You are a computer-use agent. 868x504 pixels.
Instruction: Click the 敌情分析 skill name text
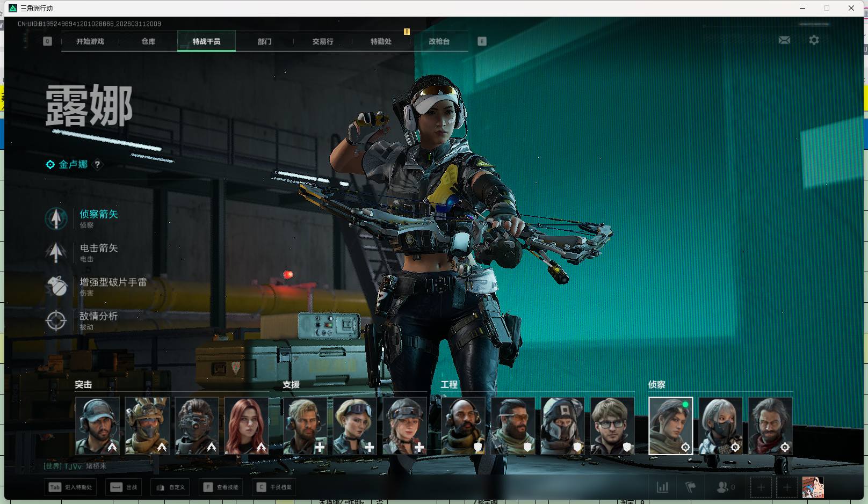(99, 316)
